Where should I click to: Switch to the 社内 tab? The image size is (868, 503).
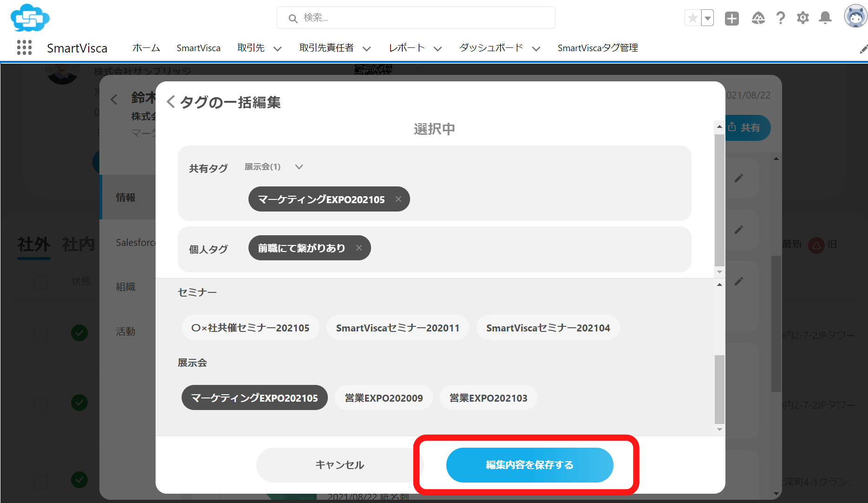(x=78, y=244)
